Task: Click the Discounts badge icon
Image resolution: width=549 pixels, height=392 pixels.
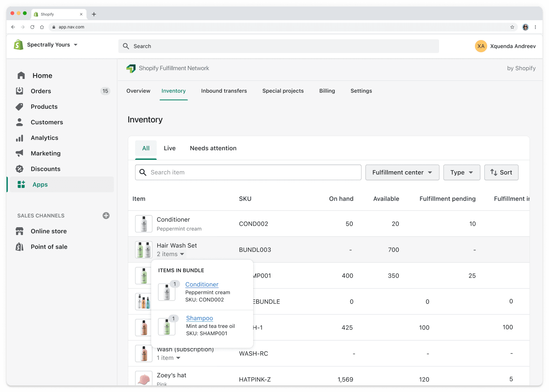Action: [19, 169]
